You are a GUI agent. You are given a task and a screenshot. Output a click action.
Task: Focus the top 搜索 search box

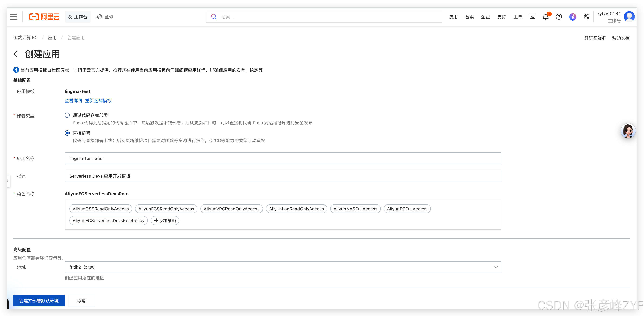[x=324, y=17]
